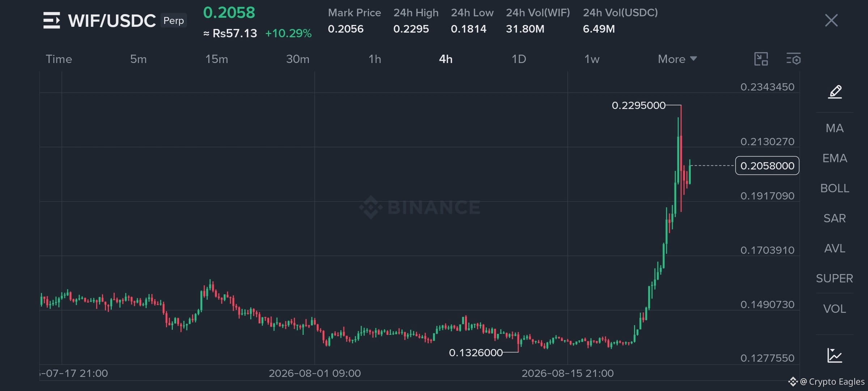Click the 0.1917090 price axis label
The height and width of the screenshot is (391, 868).
pyautogui.click(x=767, y=196)
